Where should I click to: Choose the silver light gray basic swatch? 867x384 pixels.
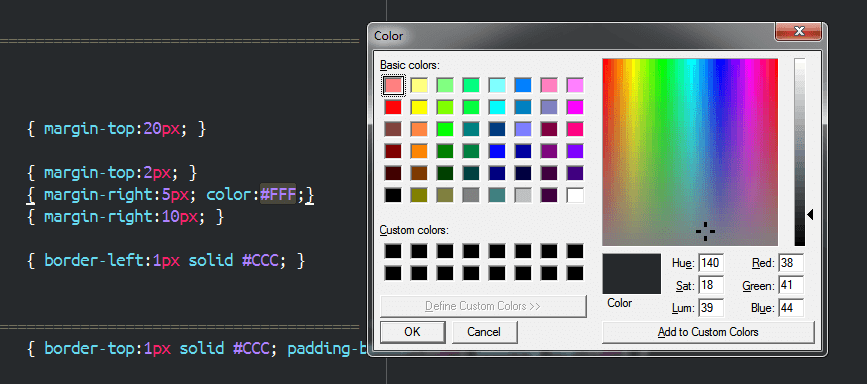(523, 195)
